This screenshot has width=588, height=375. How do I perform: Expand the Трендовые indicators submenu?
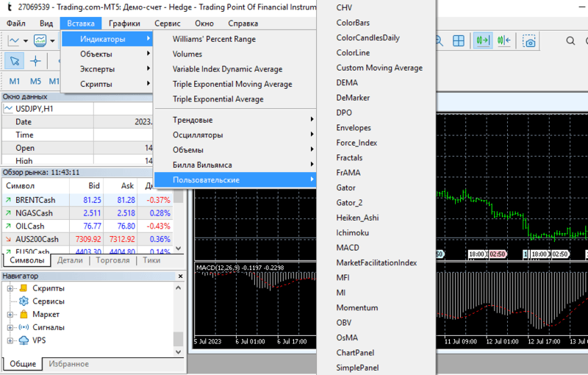coord(235,120)
